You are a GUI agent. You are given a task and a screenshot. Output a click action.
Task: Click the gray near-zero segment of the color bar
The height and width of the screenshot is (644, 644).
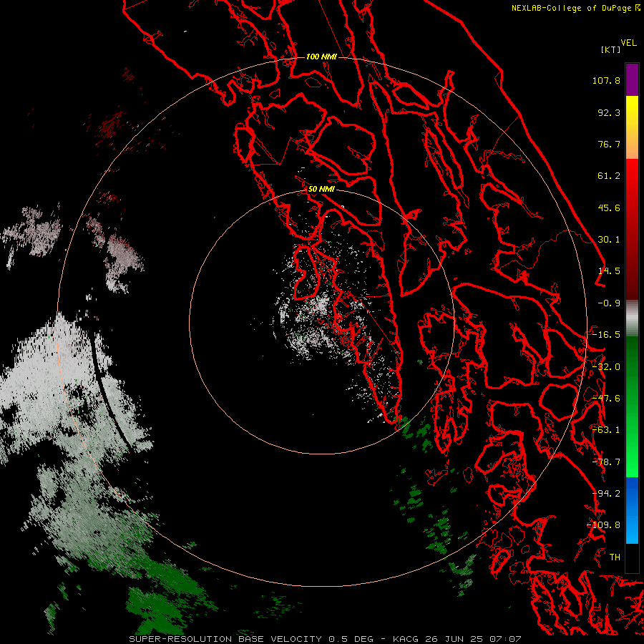632,318
